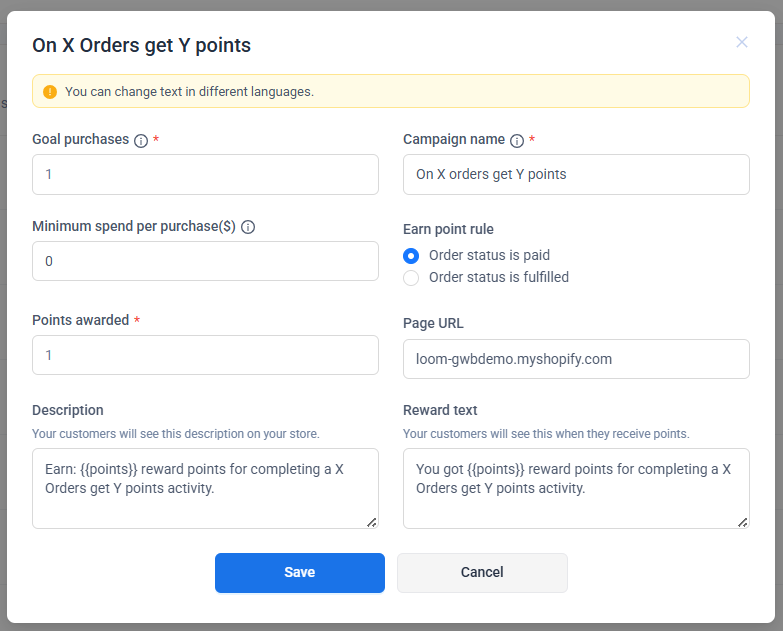783x631 pixels.
Task: Cancel the campaign dialog
Action: (482, 573)
